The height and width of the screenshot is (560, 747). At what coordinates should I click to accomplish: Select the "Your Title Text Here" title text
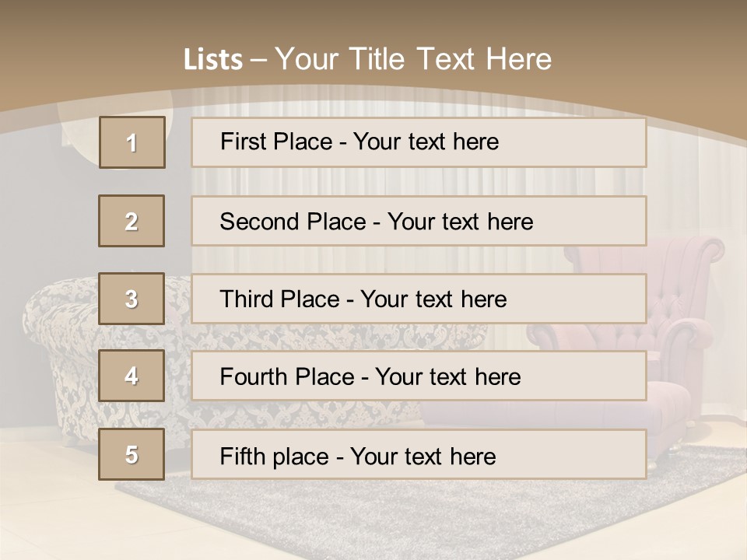pos(413,59)
